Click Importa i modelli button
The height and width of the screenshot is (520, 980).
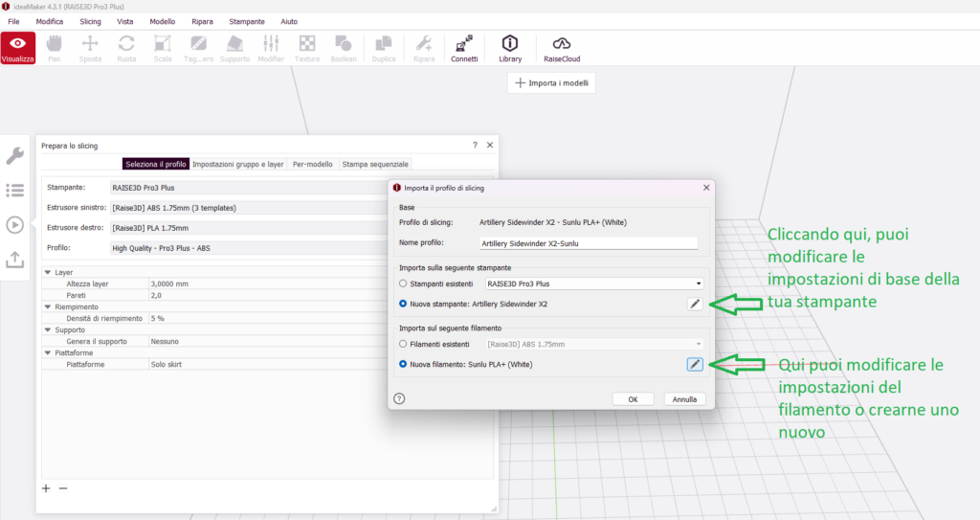click(551, 82)
